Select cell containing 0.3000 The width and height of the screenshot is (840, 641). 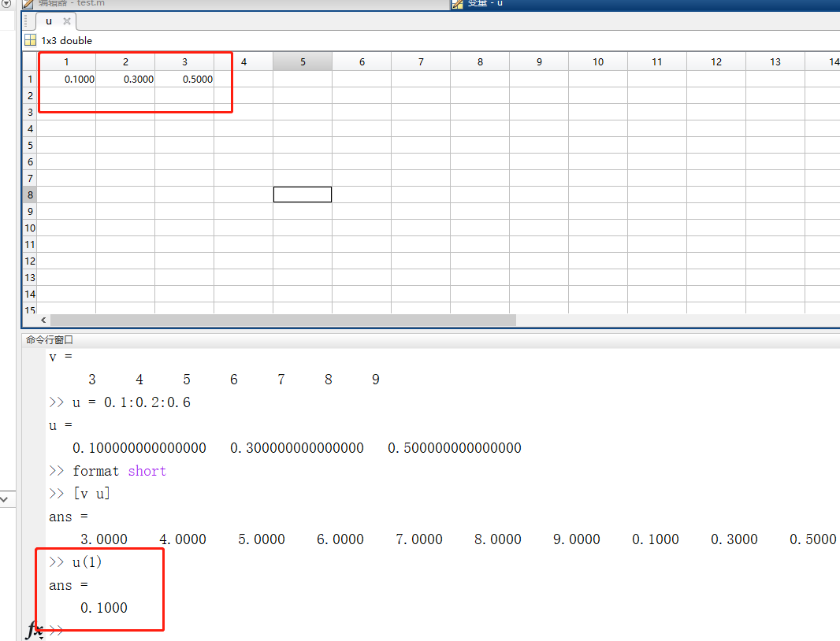tap(125, 80)
